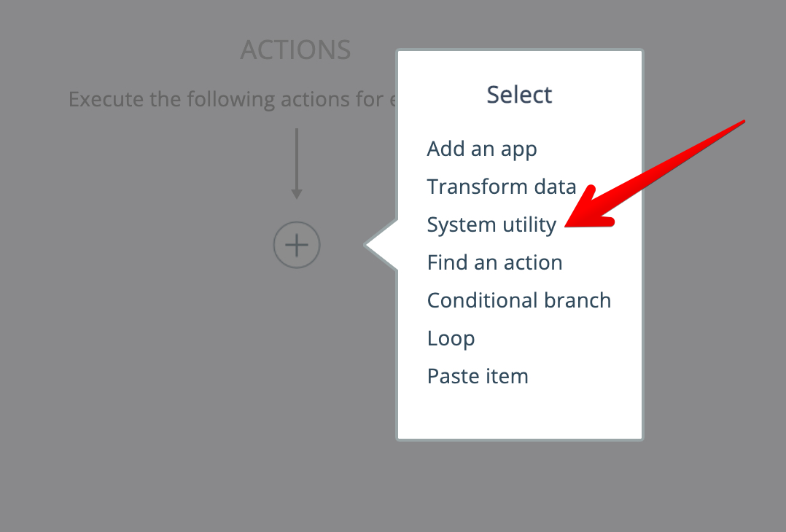Click the downward connector arrow above plus
Image resolution: width=786 pixels, height=532 pixels.
[296, 160]
